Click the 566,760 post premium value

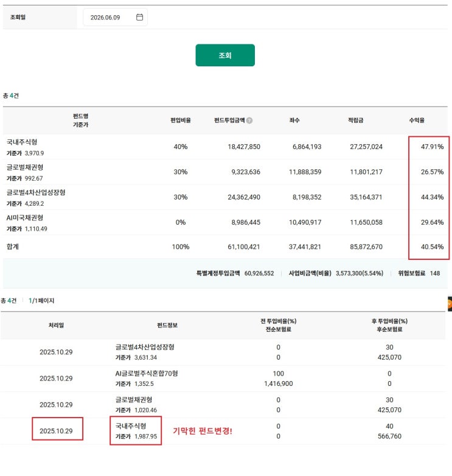coord(389,436)
